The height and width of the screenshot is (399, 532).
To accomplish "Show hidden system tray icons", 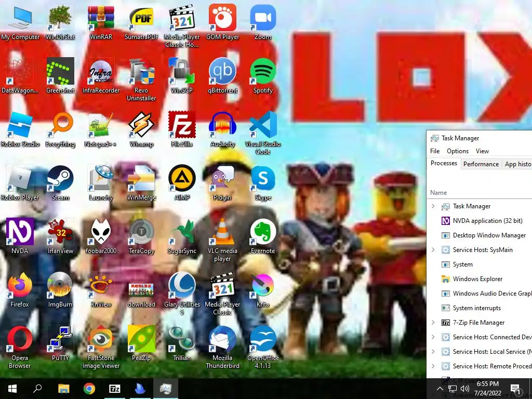I will [440, 389].
